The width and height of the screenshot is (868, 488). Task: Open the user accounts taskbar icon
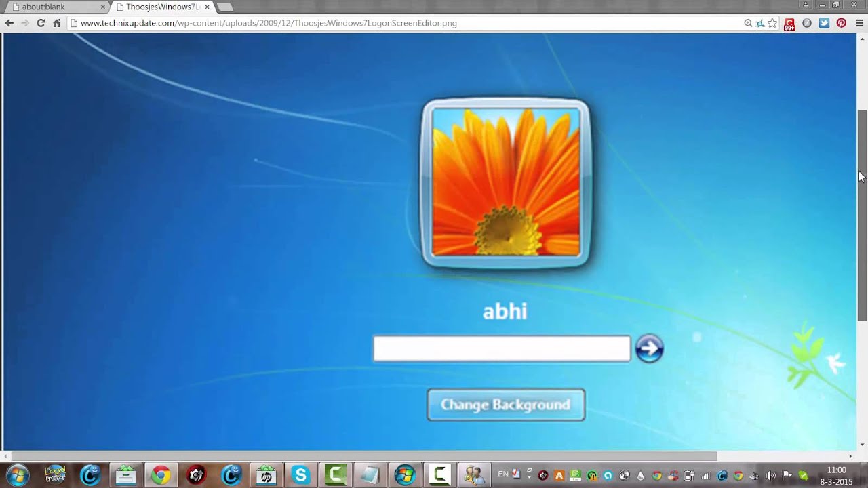[x=473, y=475]
